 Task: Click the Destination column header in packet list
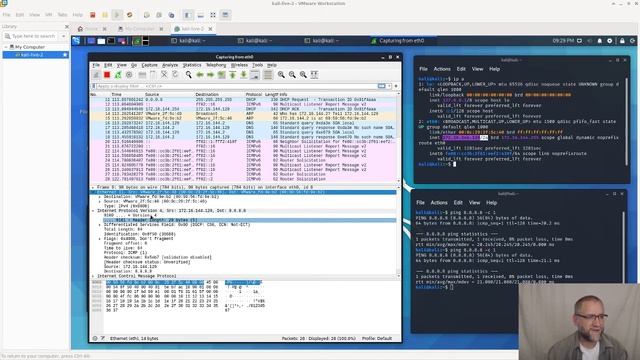[207, 94]
